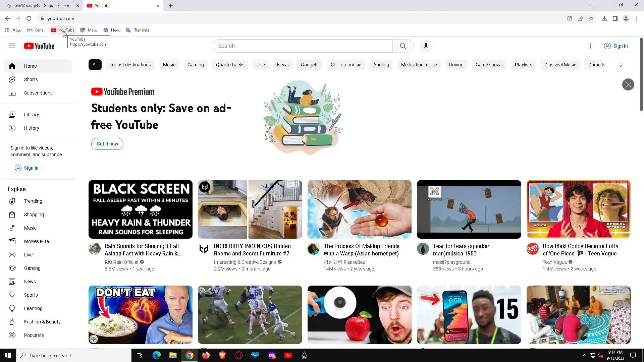Click the YouTube logo
The height and width of the screenshot is (362, 644).
pyautogui.click(x=39, y=46)
